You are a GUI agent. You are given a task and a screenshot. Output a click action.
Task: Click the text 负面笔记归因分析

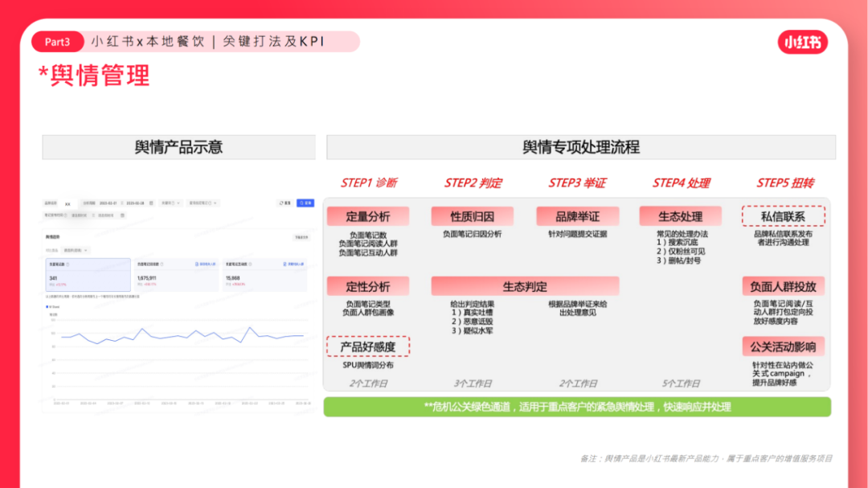coord(473,234)
